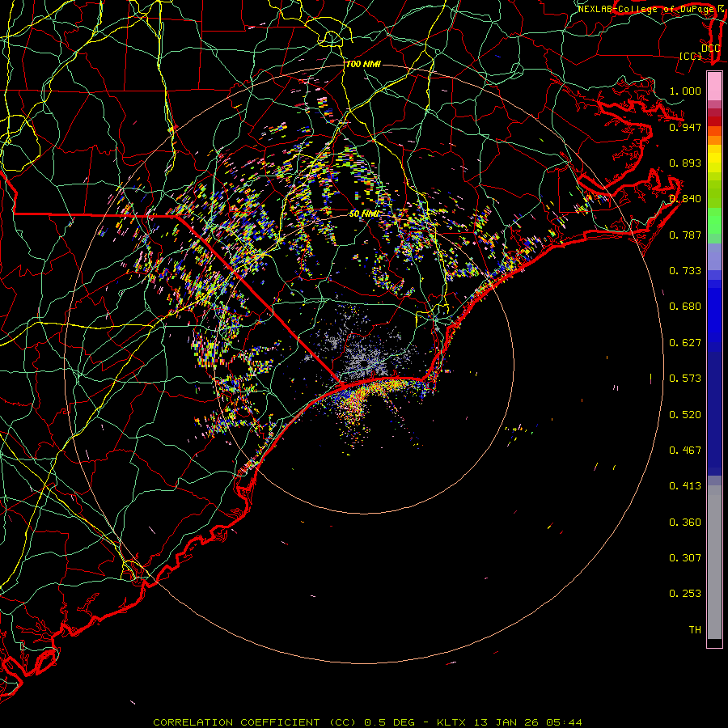Click the 0.360 legend value
728x728 pixels.
685,523
